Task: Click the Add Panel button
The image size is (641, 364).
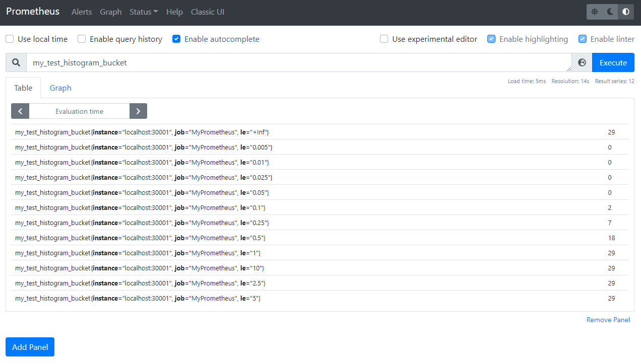Action: pyautogui.click(x=30, y=347)
